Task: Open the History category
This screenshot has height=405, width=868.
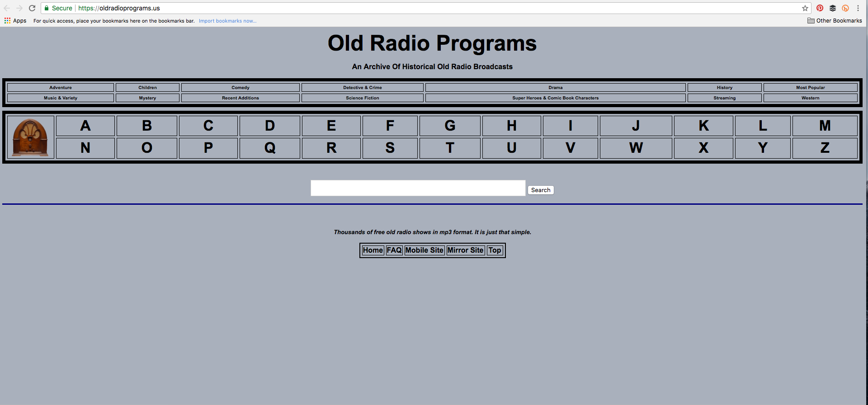Action: pyautogui.click(x=725, y=88)
